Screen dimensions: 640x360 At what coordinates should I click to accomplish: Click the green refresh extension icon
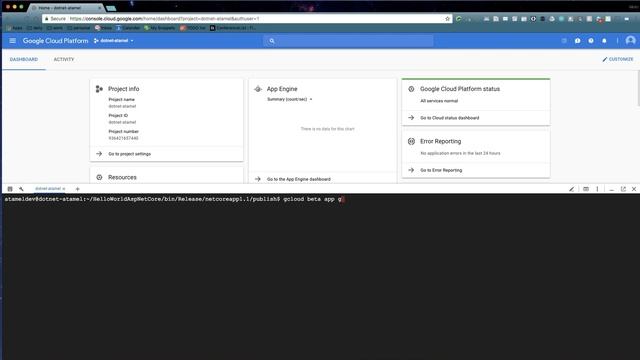click(459, 19)
